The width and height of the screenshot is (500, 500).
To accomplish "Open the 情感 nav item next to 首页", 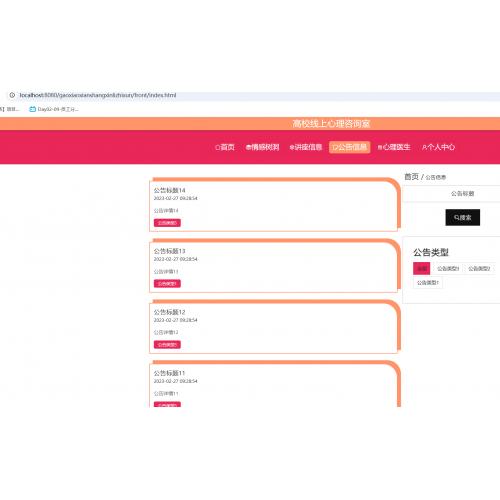I will coord(262,147).
